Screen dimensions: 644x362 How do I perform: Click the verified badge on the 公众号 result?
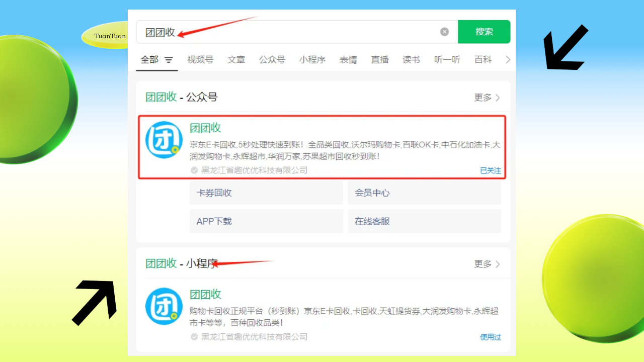pyautogui.click(x=194, y=170)
